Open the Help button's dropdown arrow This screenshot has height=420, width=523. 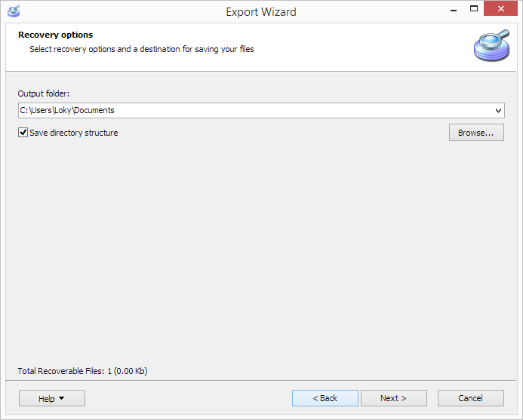click(61, 398)
